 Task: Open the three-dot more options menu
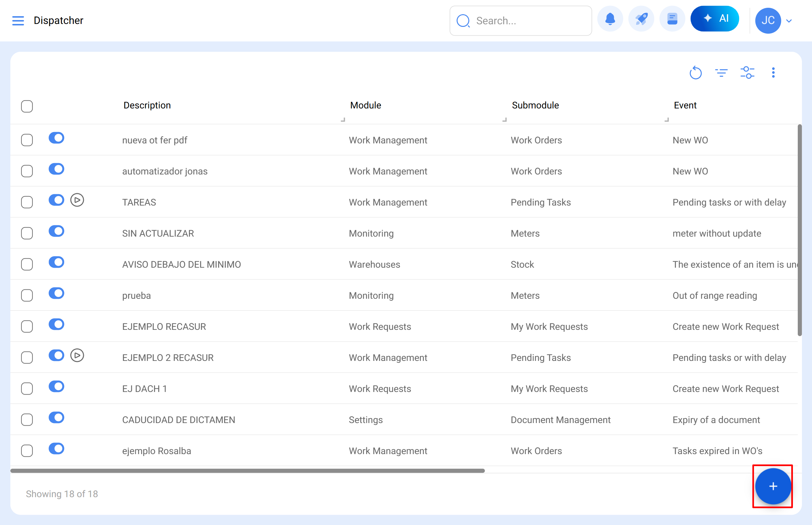pyautogui.click(x=773, y=73)
